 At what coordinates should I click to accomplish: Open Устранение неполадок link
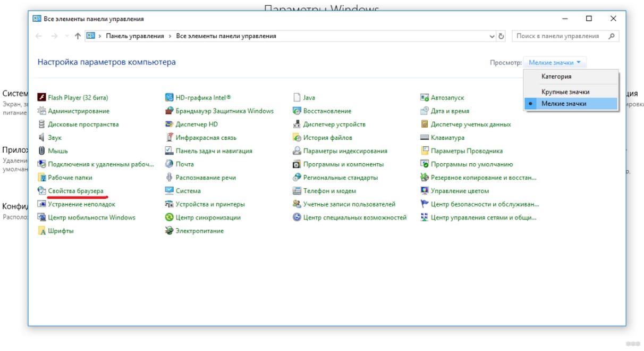[81, 204]
